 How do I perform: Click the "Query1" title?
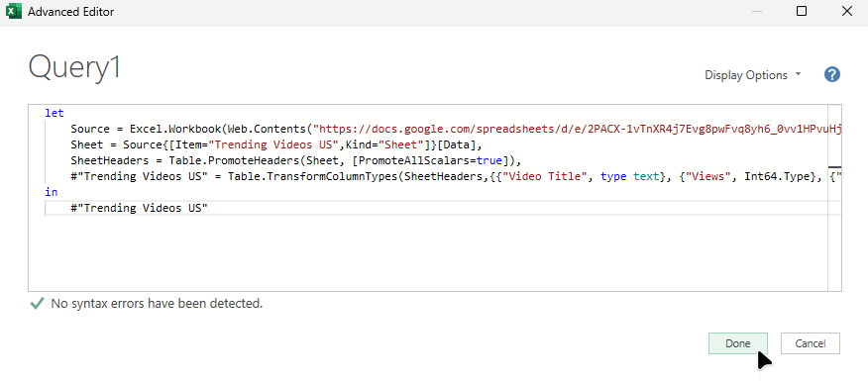74,67
